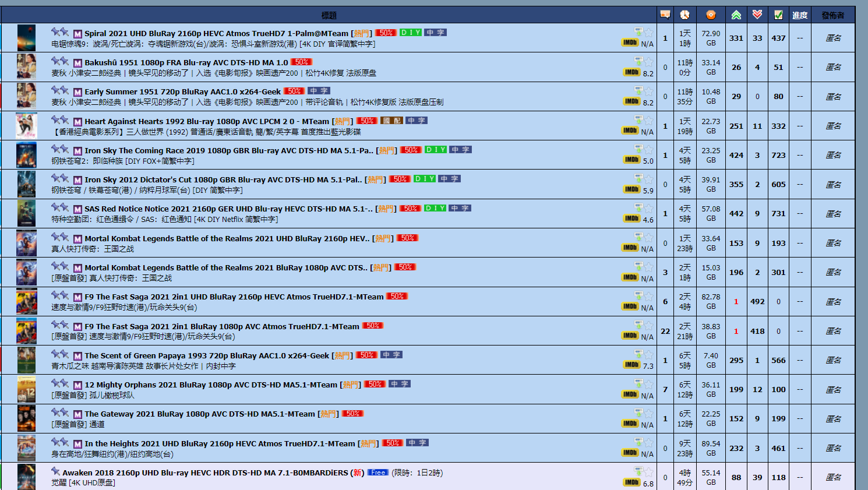This screenshot has height=490, width=868.
Task: Click the 89.54 GB size cell
Action: tap(711, 448)
